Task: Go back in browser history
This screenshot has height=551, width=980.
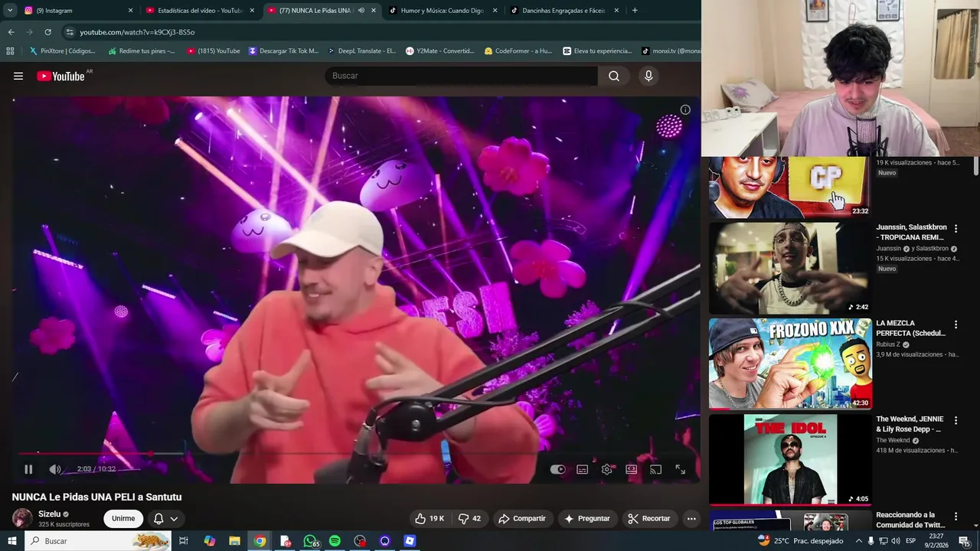Action: (x=11, y=32)
